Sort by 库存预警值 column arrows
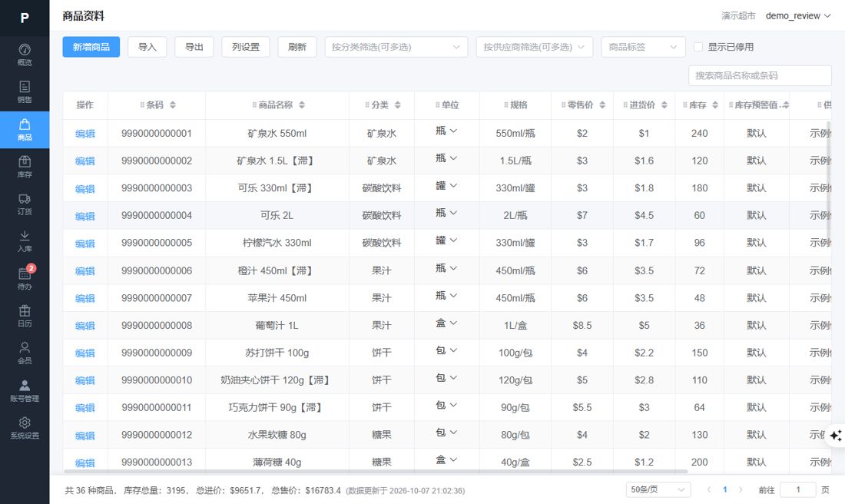This screenshot has width=845, height=504. (x=786, y=105)
